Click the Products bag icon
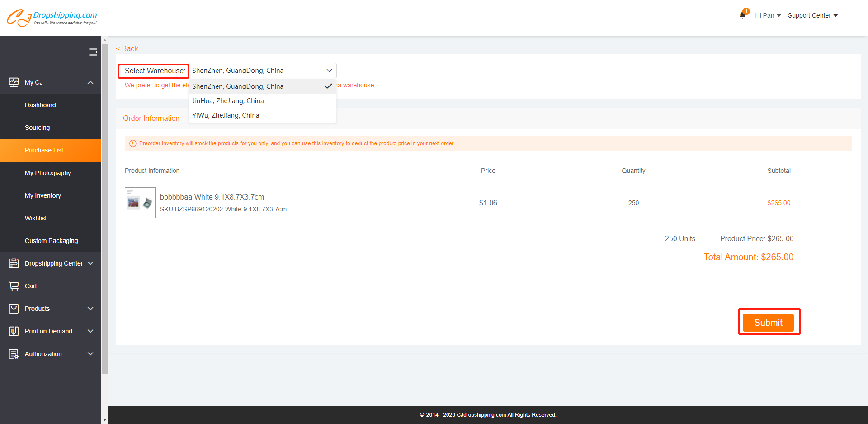This screenshot has width=868, height=424. [x=14, y=309]
